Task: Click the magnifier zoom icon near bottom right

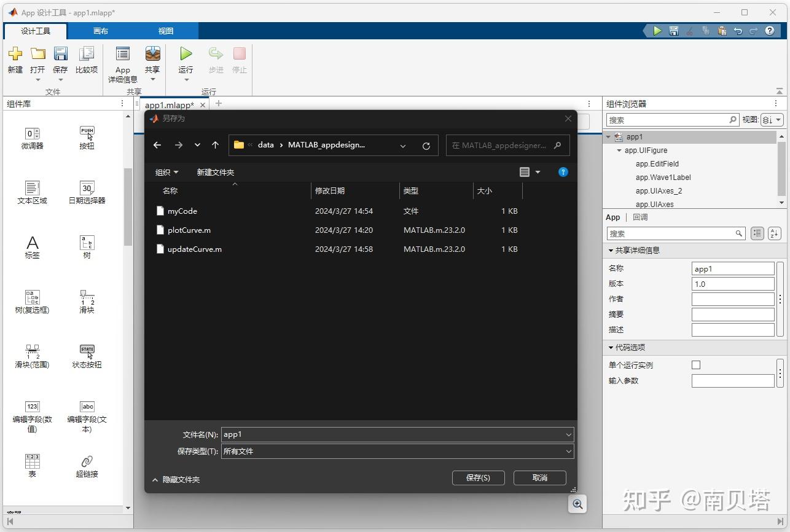Action: (x=577, y=504)
